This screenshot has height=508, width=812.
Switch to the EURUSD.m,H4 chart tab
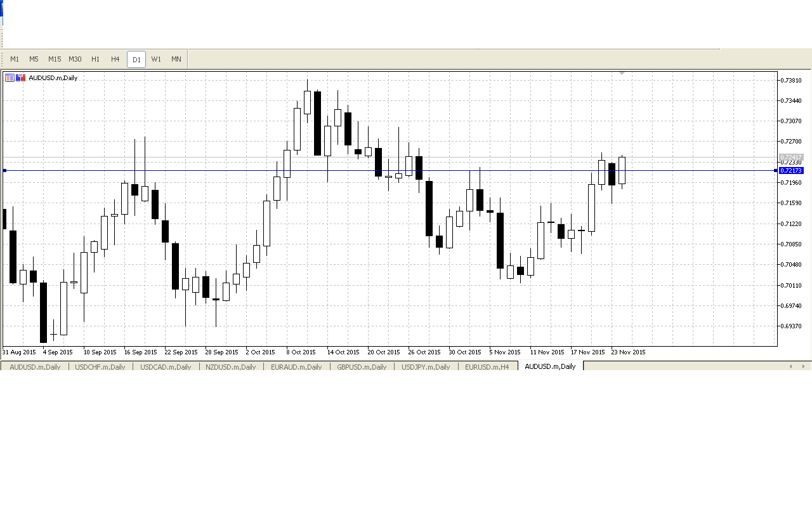(487, 366)
